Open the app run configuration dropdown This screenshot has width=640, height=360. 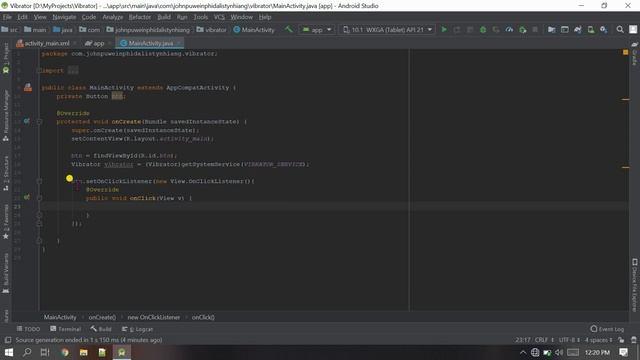click(x=317, y=29)
